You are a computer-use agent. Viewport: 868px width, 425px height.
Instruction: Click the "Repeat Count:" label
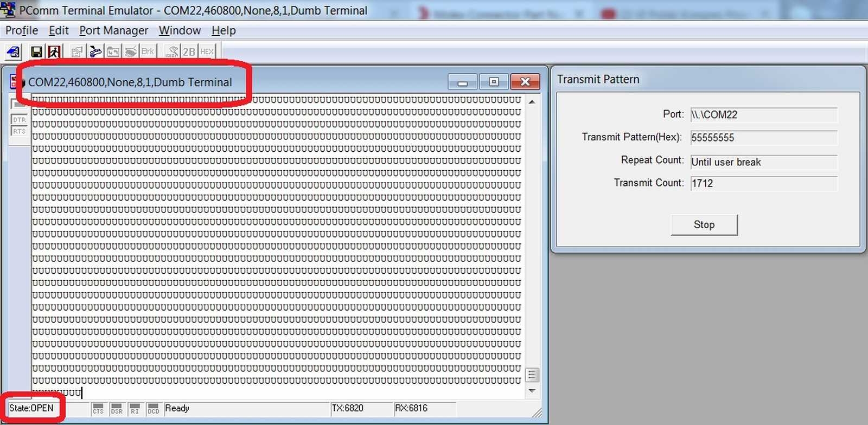click(653, 160)
